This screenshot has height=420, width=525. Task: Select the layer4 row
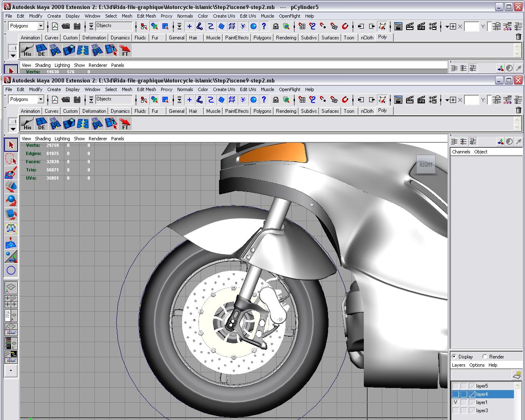pos(482,394)
